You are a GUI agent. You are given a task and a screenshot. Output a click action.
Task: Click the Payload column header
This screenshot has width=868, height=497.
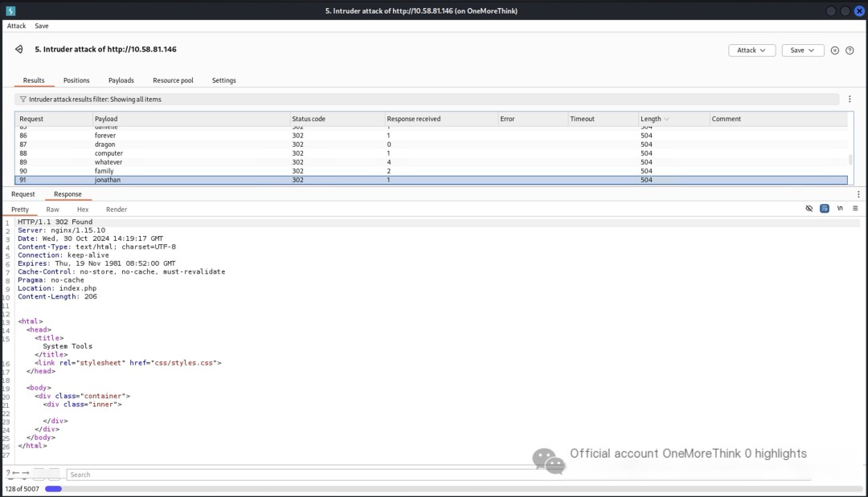191,119
